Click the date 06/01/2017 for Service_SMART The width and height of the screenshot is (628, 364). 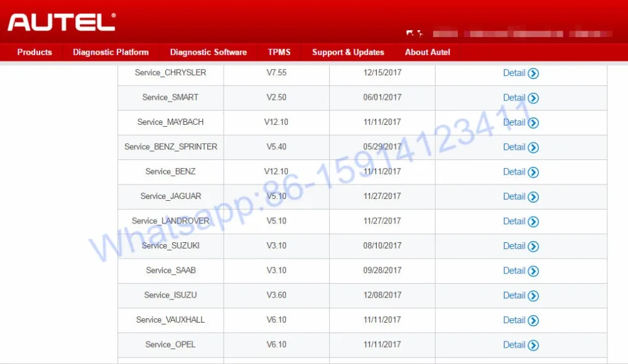pyautogui.click(x=382, y=97)
